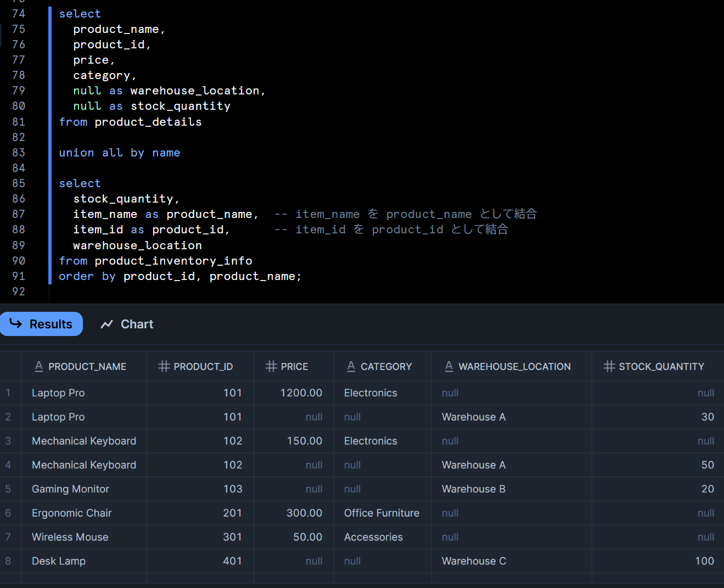Click the PRICE column header
Image resolution: width=724 pixels, height=588 pixels.
294,366
